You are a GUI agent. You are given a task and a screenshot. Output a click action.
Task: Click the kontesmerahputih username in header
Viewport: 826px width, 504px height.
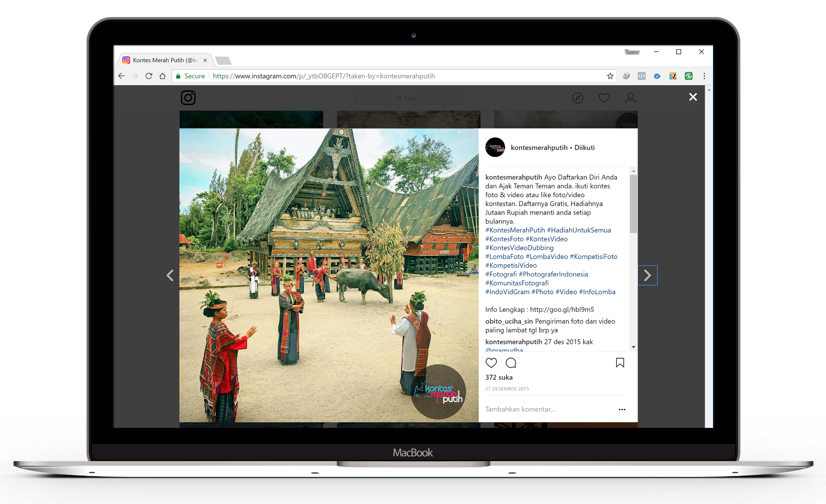[539, 148]
